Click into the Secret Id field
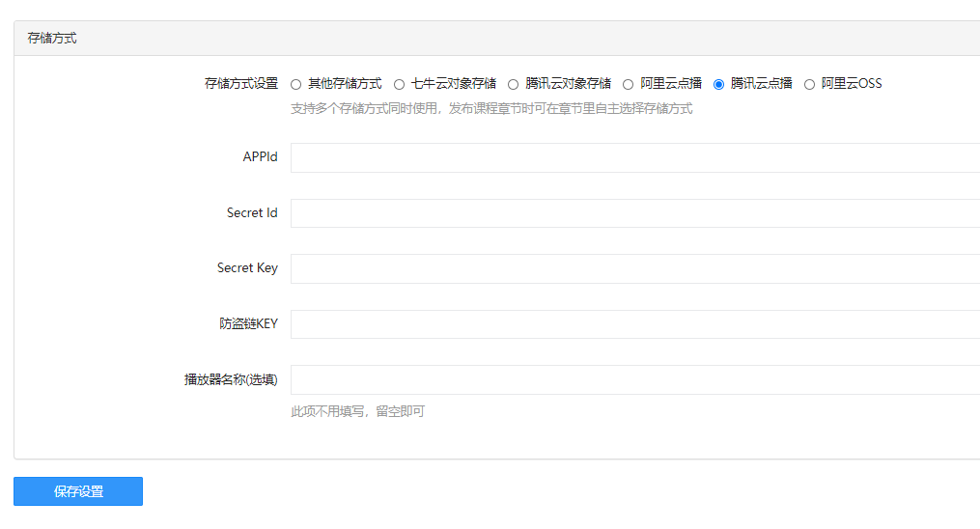 (x=635, y=213)
